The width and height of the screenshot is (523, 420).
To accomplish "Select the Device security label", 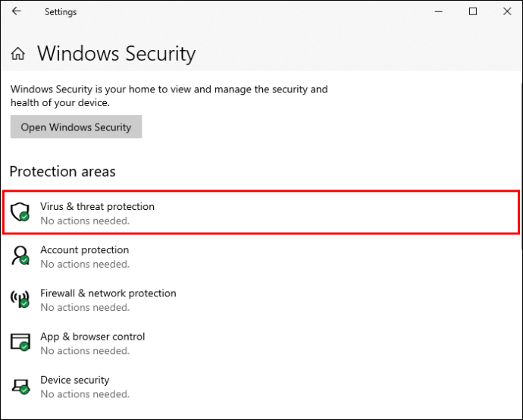I will click(x=74, y=379).
